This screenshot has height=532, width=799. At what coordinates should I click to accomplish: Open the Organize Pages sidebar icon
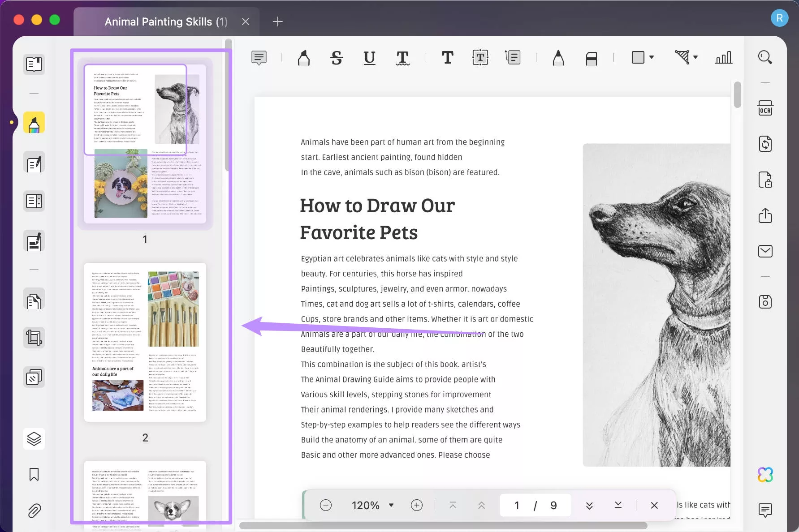click(34, 299)
